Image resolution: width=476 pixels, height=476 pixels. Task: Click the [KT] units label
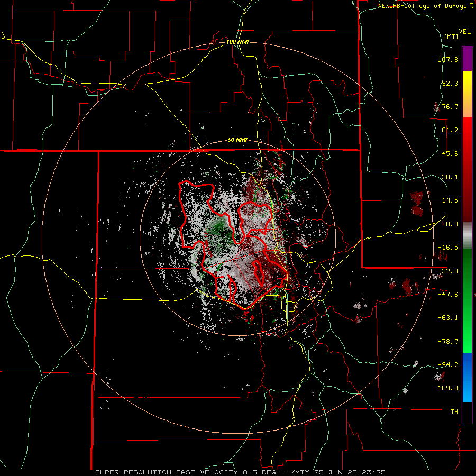pyautogui.click(x=452, y=36)
